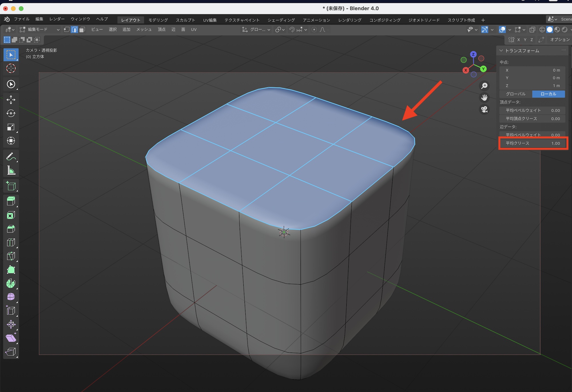The width and height of the screenshot is (572, 392).
Task: Click the オプション button
Action: point(560,40)
